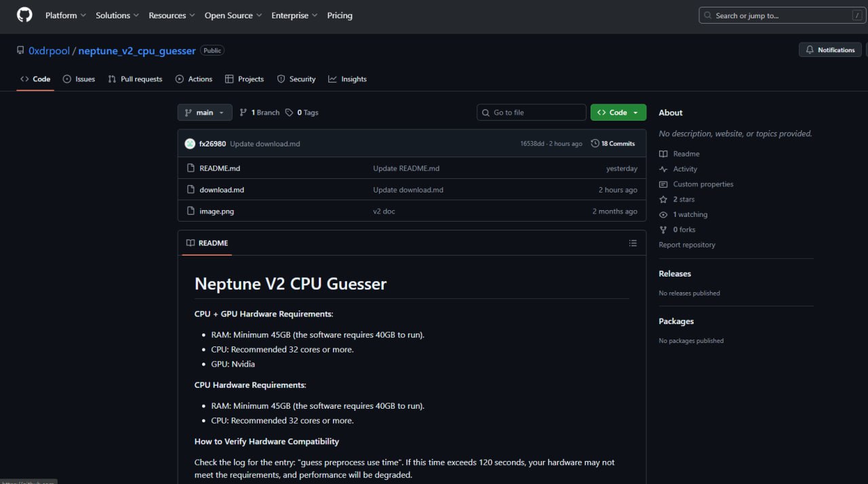Open the README outline list icon
Image resolution: width=868 pixels, height=484 pixels.
(632, 243)
